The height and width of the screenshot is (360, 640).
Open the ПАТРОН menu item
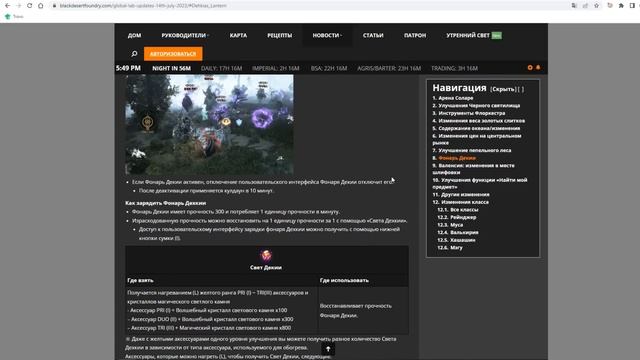pyautogui.click(x=415, y=36)
